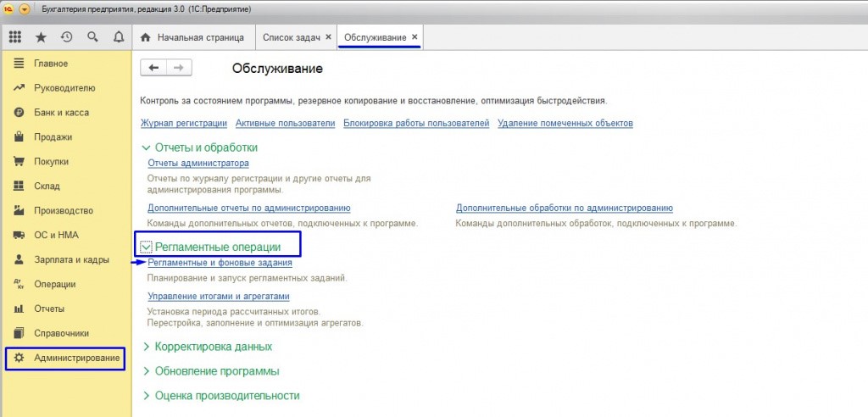Close the Обслуживание tab
This screenshot has width=868, height=417.
(x=415, y=37)
